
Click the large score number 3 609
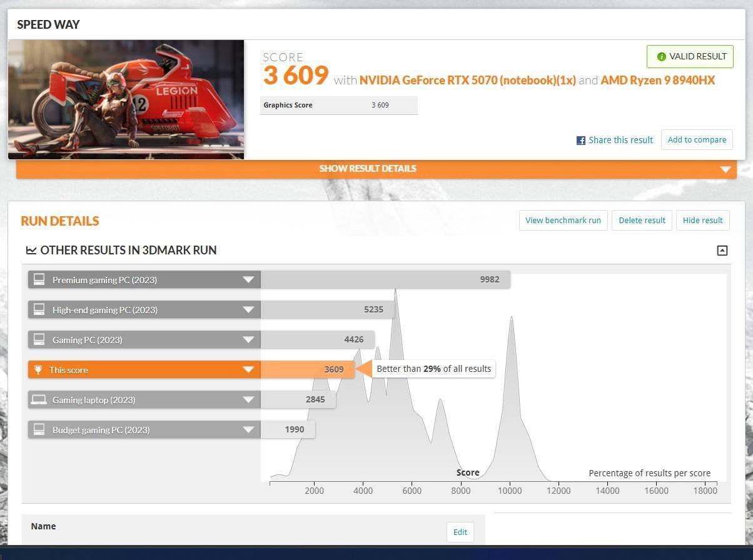pos(296,76)
